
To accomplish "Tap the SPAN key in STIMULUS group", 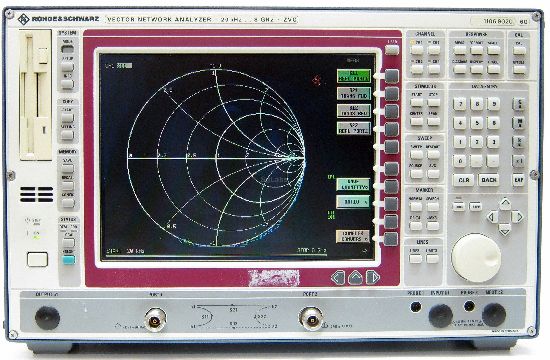I will tap(434, 121).
